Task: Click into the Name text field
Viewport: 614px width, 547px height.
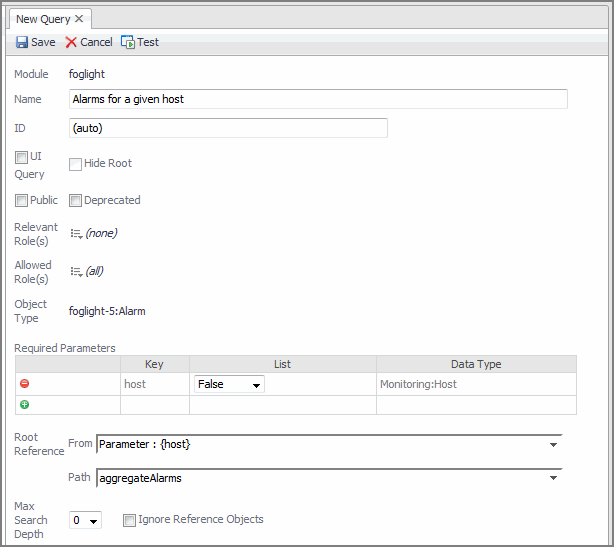Action: [318, 99]
